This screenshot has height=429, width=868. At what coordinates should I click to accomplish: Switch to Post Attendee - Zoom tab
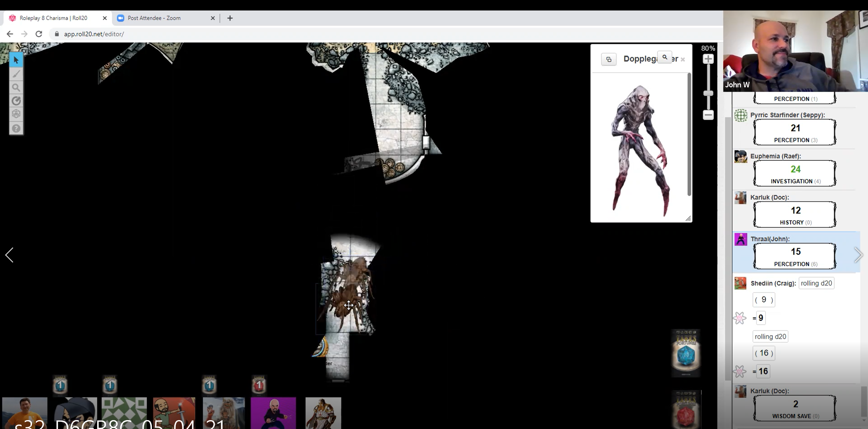[x=165, y=18]
